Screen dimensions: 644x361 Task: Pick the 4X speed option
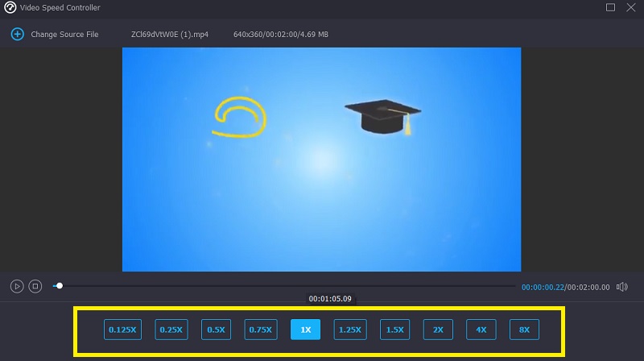click(x=481, y=330)
